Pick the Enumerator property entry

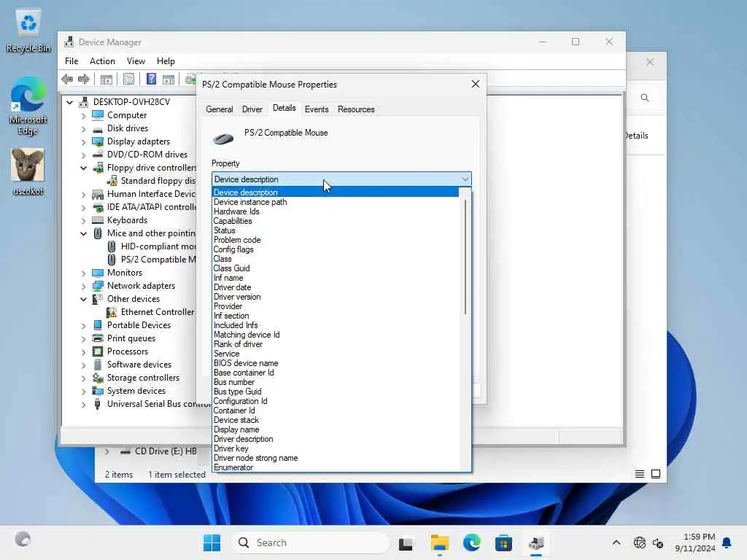point(336,467)
